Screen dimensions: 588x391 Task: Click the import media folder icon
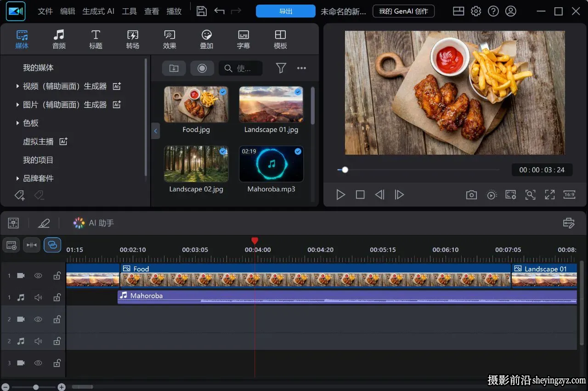point(174,68)
